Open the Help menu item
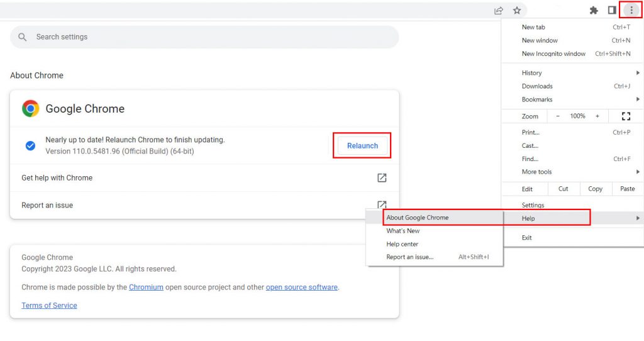The image size is (644, 341). [x=572, y=218]
